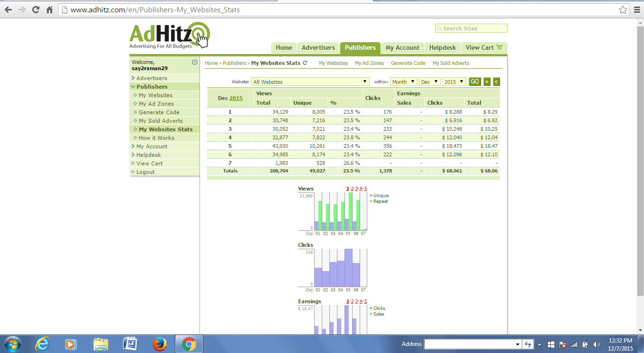Screen dimensions: 644x353
Task: Click the power icon next to Welcome
Action: coord(194,62)
